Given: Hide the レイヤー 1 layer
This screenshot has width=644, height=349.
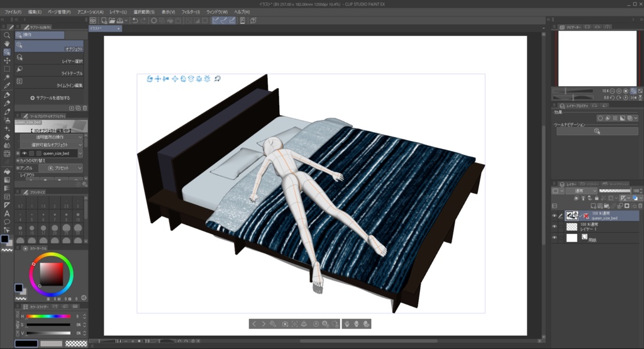Looking at the screenshot, I should (555, 226).
